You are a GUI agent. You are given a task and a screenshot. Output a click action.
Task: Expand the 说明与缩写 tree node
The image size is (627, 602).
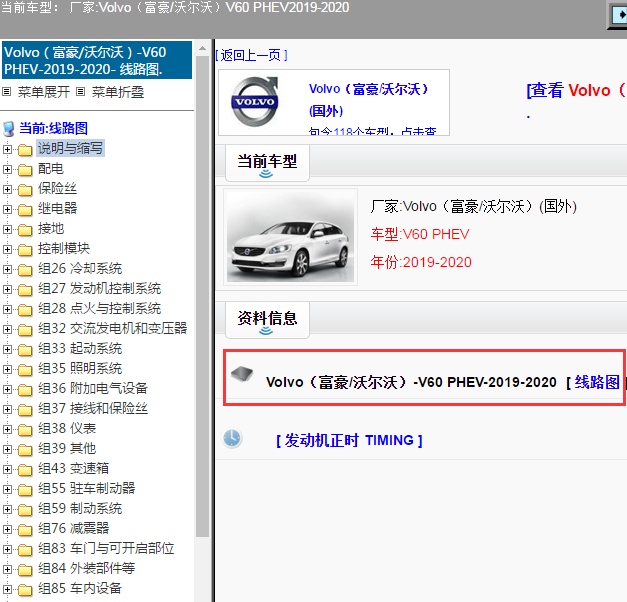7,149
